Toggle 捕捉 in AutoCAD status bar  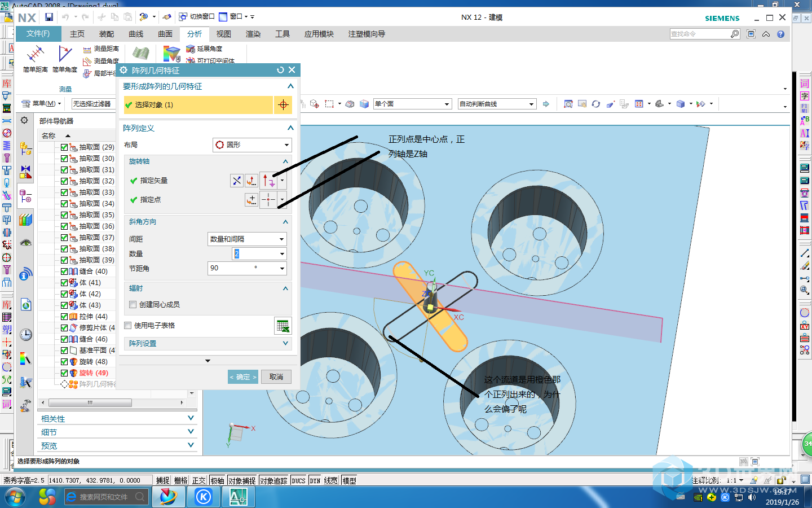tap(163, 480)
